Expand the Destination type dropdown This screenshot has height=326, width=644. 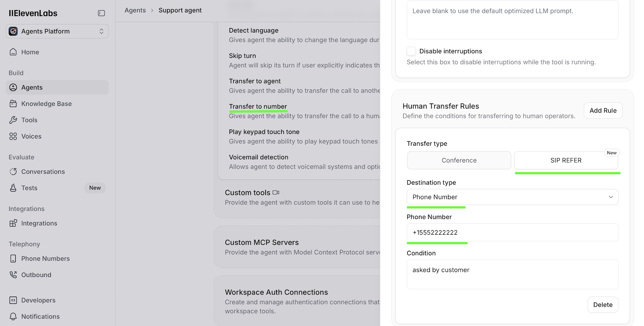tap(512, 197)
